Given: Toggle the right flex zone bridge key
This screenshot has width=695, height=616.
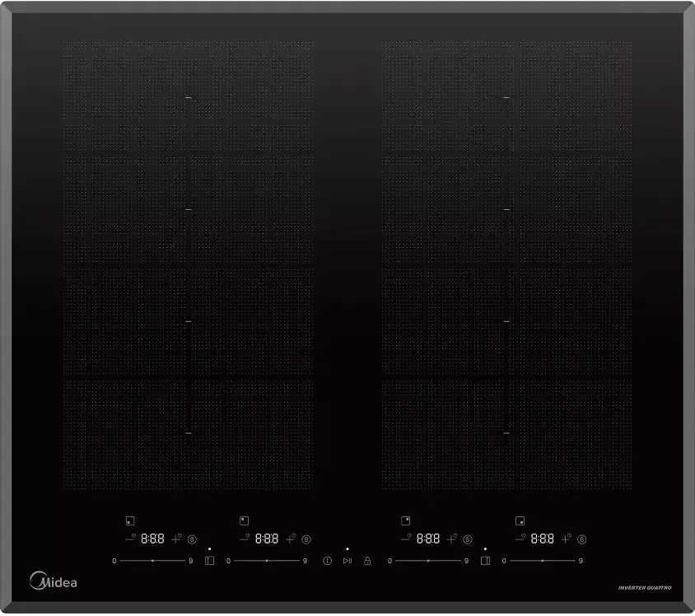Looking at the screenshot, I should (485, 561).
